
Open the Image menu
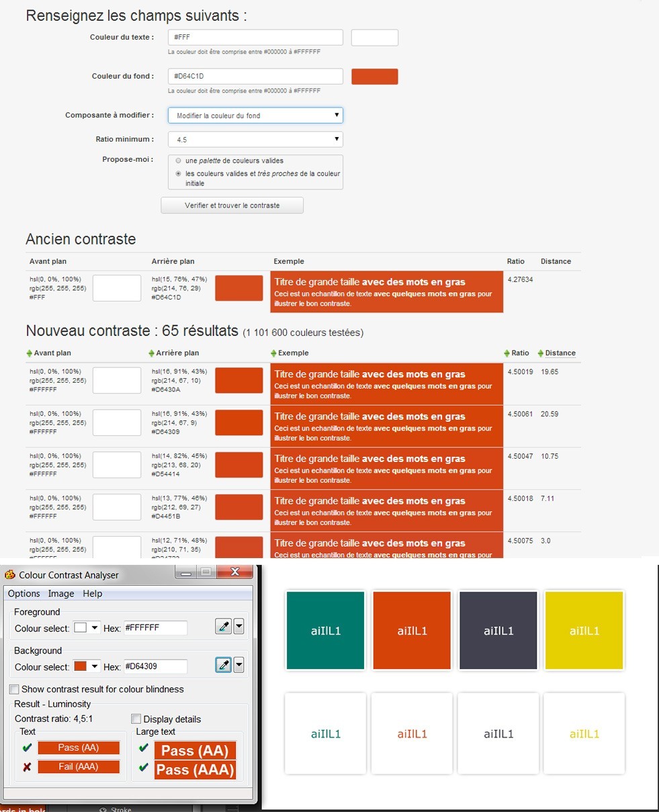pos(61,594)
